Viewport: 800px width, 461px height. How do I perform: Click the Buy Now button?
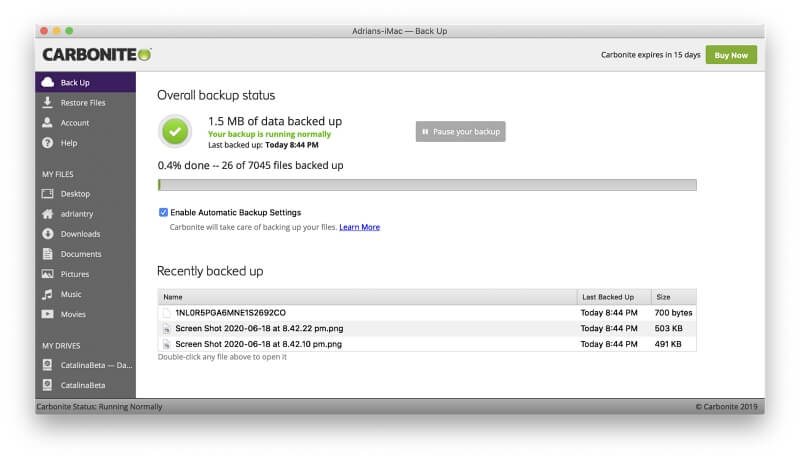pos(731,55)
